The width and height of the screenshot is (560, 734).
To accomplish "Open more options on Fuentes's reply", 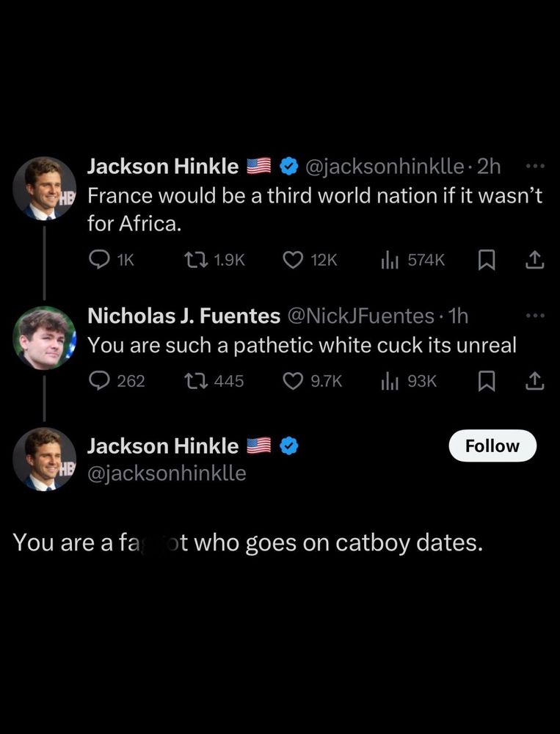I will pyautogui.click(x=535, y=316).
